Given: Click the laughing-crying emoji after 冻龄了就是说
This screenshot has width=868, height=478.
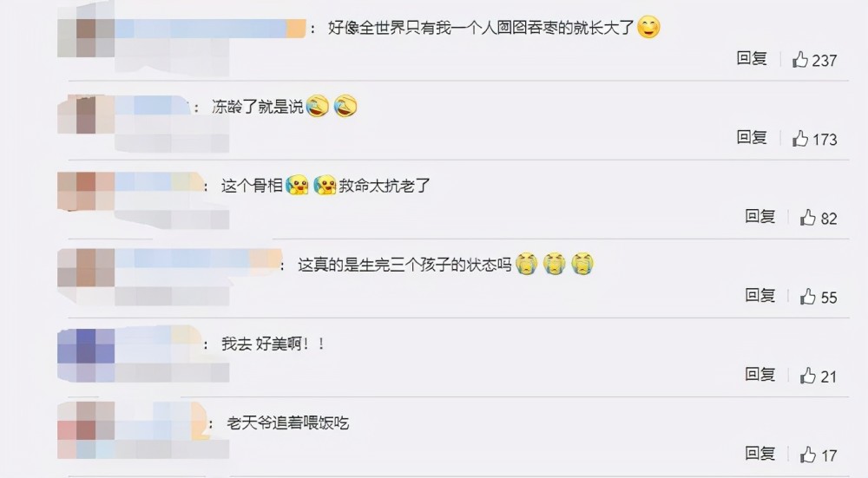Looking at the screenshot, I should (317, 106).
